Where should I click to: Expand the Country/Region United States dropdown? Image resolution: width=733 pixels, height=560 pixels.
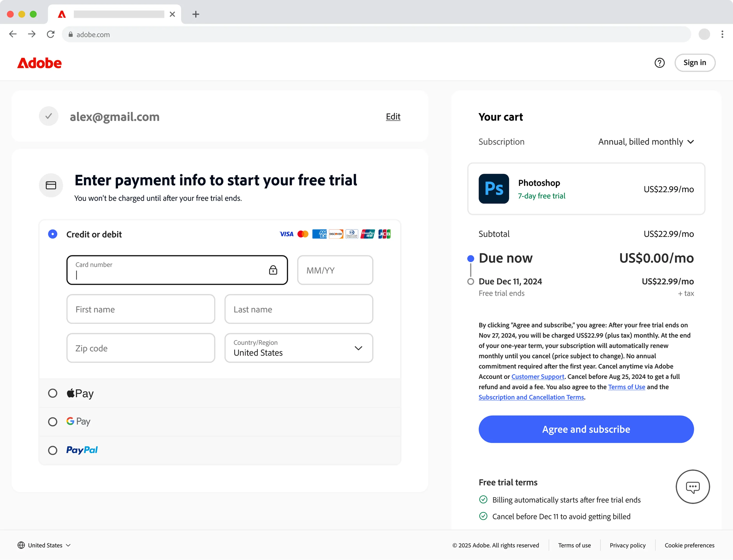tap(299, 348)
